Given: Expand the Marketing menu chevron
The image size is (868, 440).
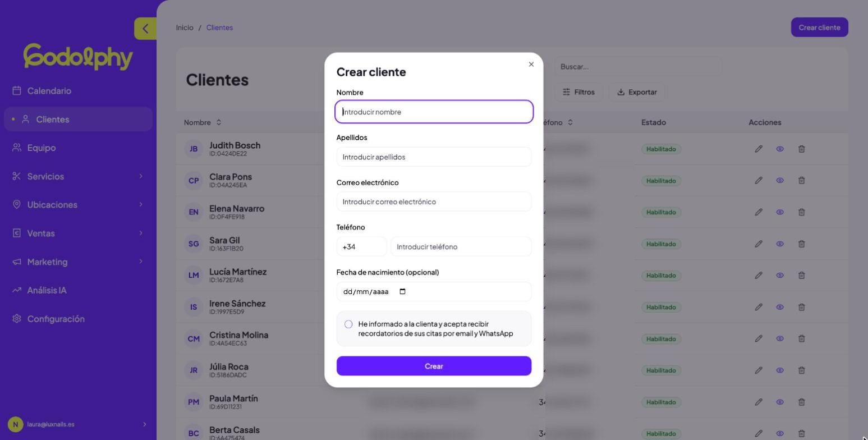Looking at the screenshot, I should (x=141, y=262).
